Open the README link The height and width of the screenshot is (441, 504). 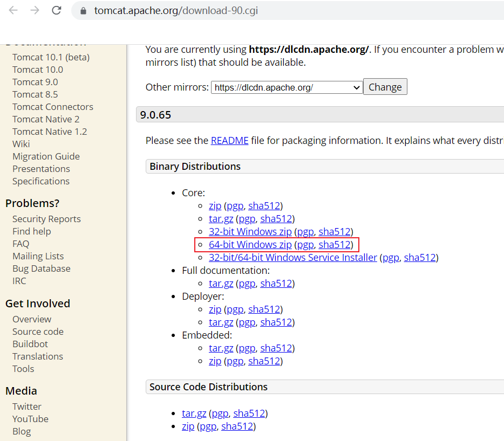point(229,141)
